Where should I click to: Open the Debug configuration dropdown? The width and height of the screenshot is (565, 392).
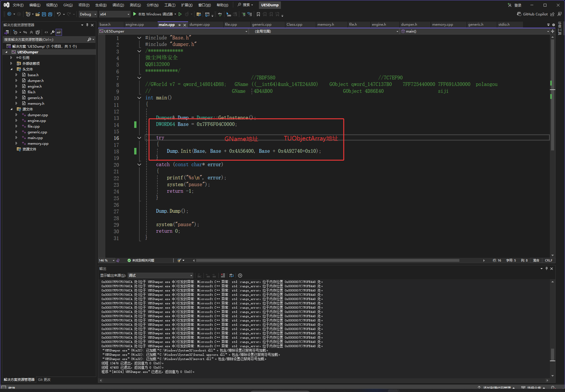coord(88,14)
